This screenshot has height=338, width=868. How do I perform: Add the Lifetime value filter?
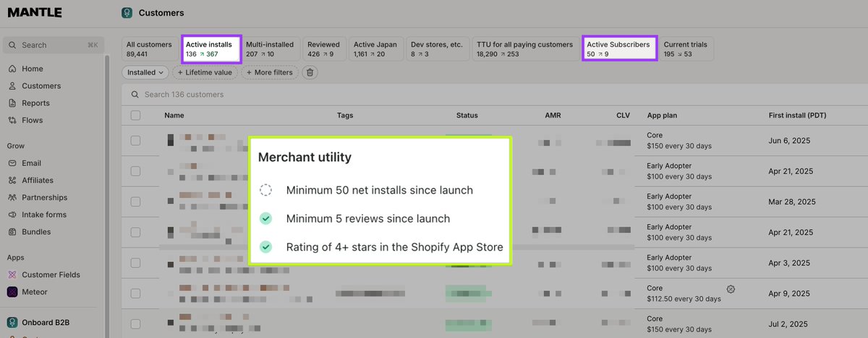point(205,72)
